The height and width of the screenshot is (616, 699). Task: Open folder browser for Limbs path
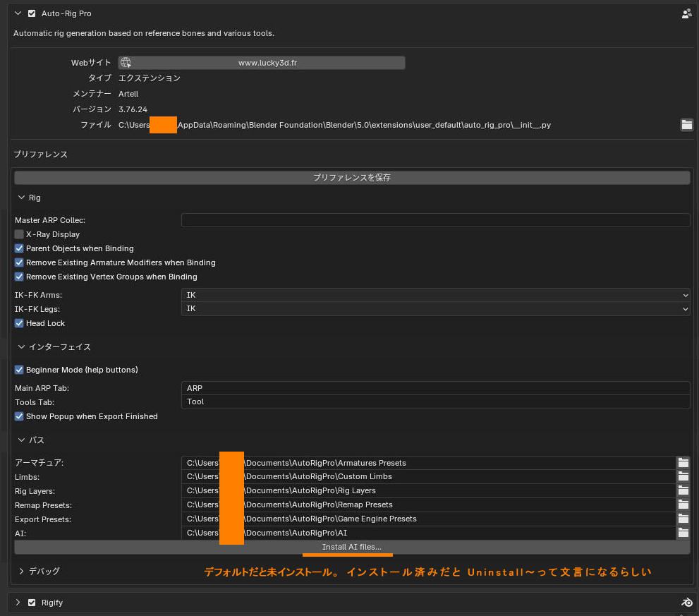pos(683,477)
